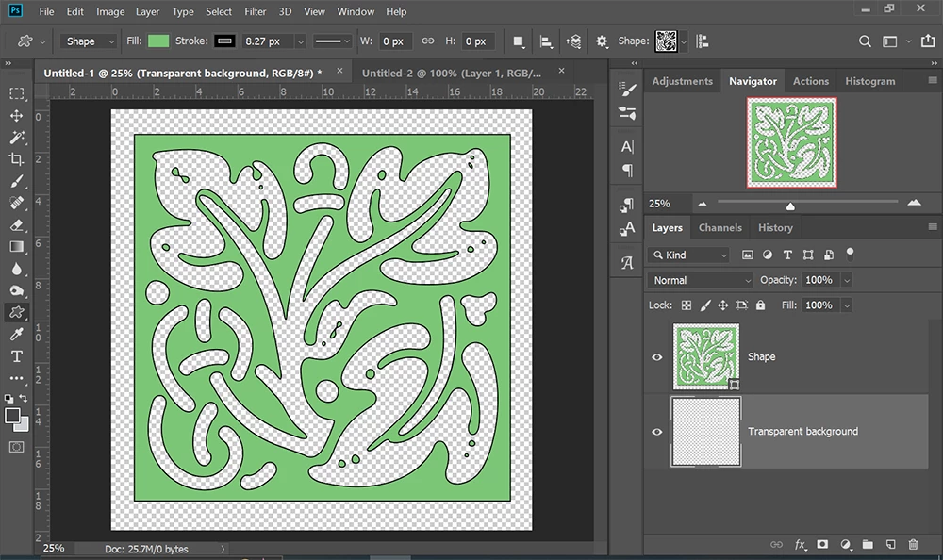Hide the Shape layer

pyautogui.click(x=656, y=357)
